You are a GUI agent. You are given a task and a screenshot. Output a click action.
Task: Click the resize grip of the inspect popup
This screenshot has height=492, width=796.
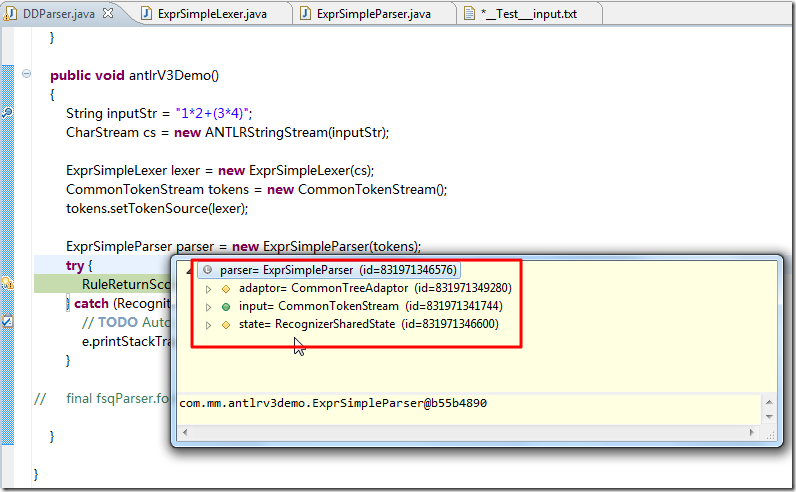tap(770, 435)
